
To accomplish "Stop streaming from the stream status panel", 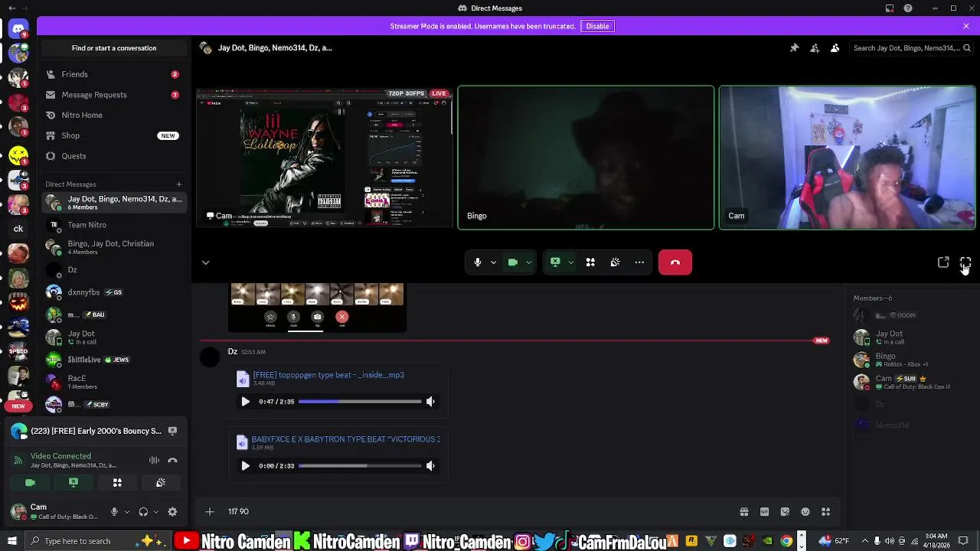I will [173, 431].
